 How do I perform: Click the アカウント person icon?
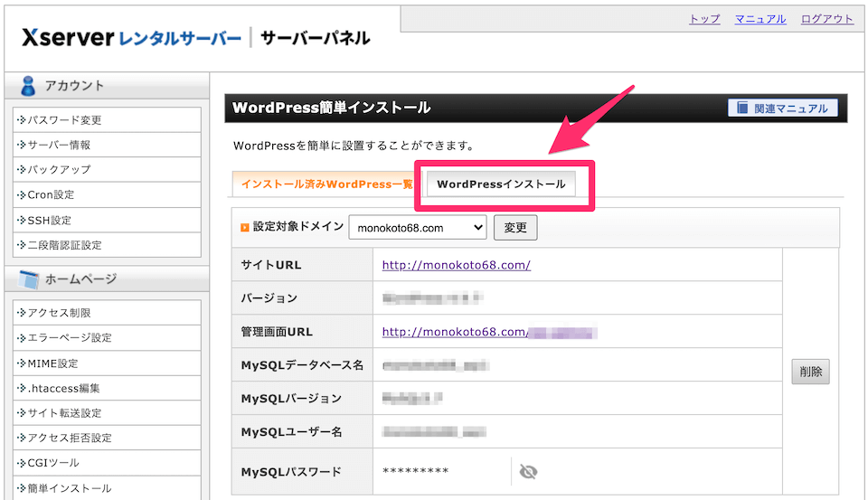pyautogui.click(x=28, y=86)
